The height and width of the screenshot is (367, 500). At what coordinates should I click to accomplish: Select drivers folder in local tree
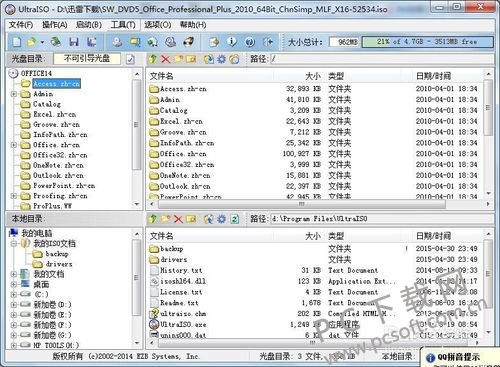pyautogui.click(x=59, y=264)
